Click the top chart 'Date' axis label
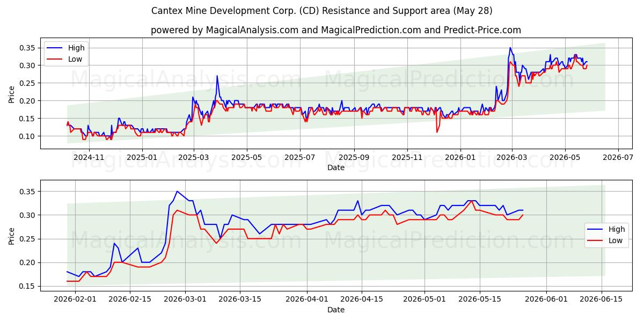The width and height of the screenshot is (644, 322). [x=336, y=167]
